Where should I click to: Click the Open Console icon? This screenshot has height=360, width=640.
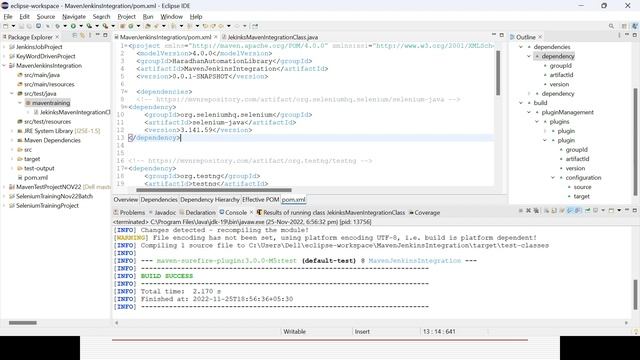click(x=611, y=211)
